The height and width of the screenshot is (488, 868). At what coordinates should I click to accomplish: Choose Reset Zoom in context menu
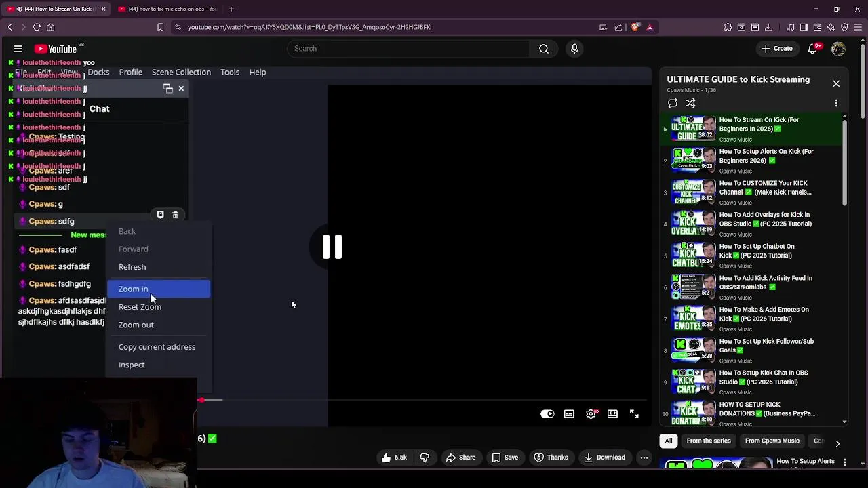point(159,307)
